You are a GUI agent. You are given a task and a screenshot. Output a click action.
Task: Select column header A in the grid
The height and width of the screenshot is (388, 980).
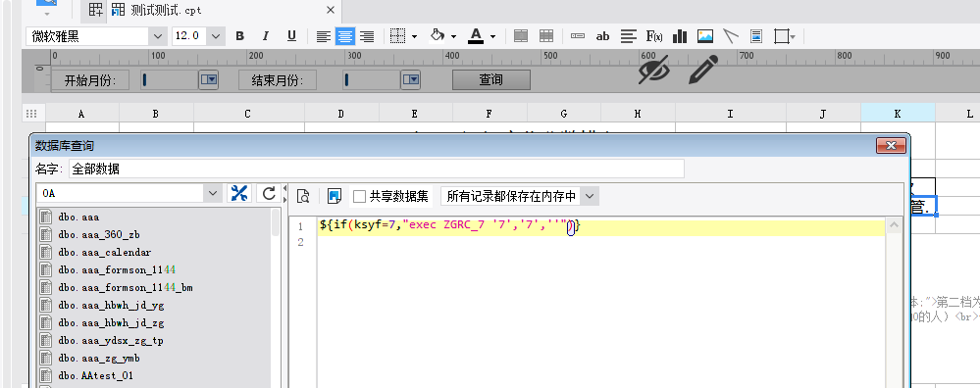coord(81,113)
